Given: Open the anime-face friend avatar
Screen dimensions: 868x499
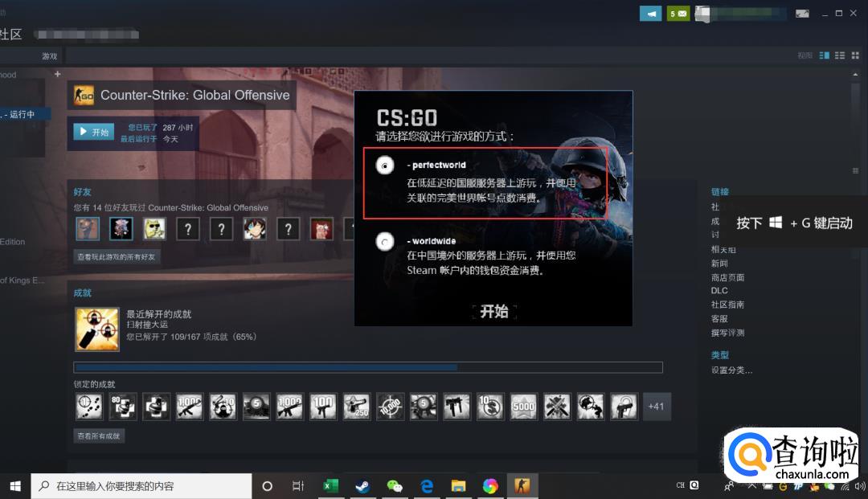Looking at the screenshot, I should [255, 228].
